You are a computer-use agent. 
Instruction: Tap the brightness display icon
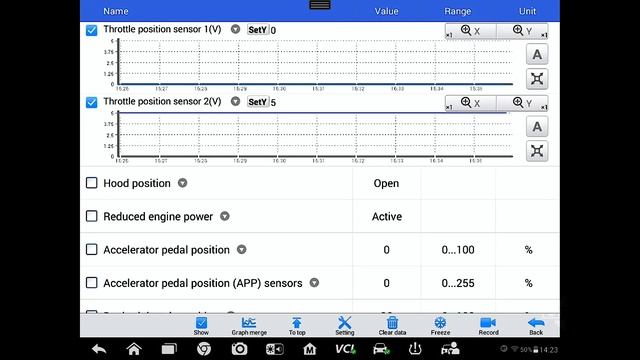click(274, 349)
